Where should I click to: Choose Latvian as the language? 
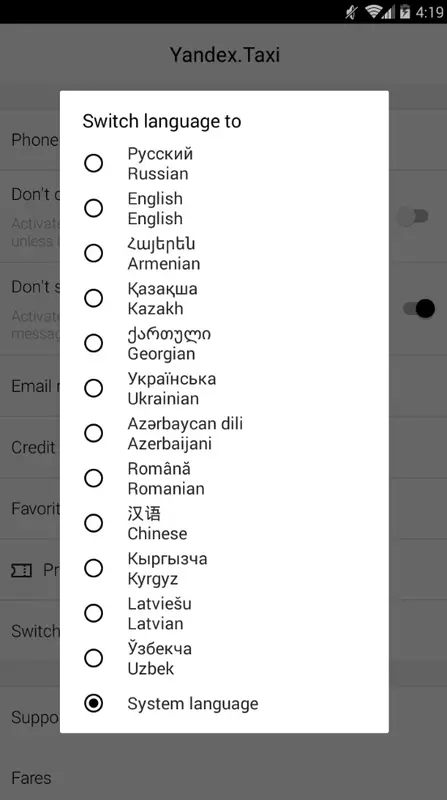(93, 613)
